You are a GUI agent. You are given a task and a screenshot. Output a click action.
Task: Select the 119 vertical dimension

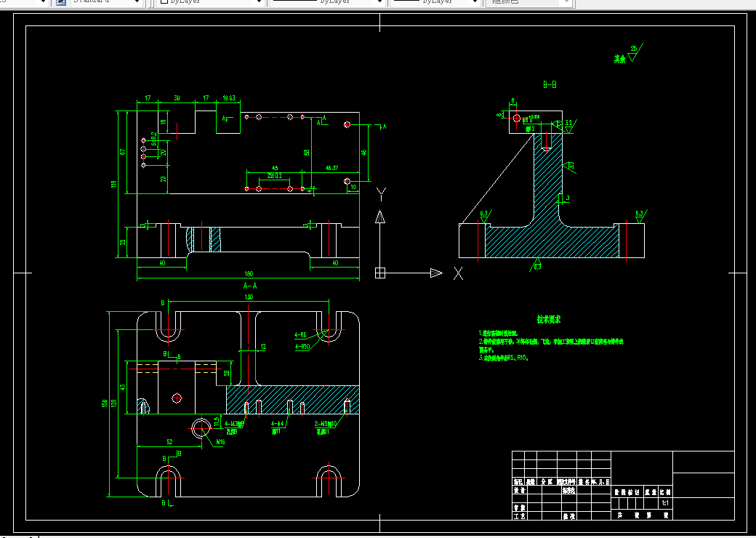tap(114, 184)
